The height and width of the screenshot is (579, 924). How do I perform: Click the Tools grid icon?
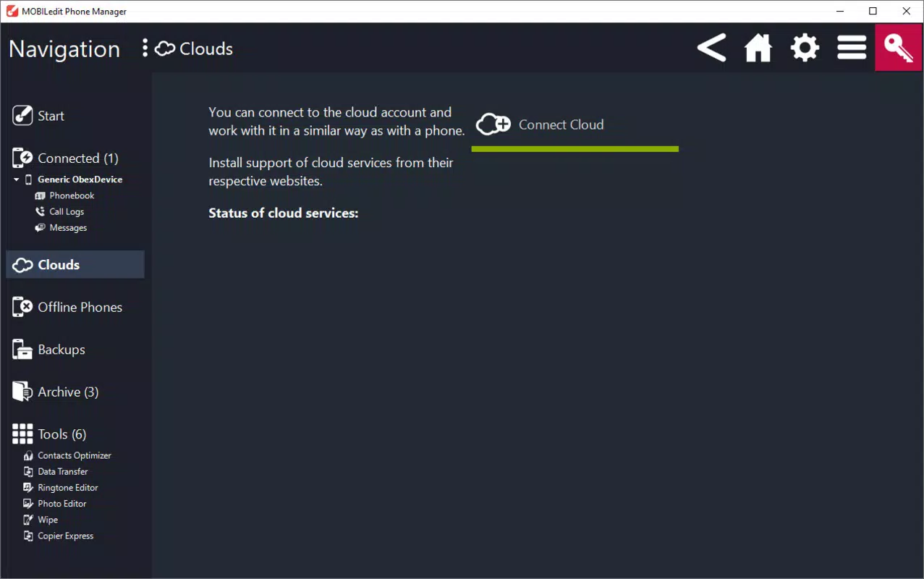click(22, 434)
